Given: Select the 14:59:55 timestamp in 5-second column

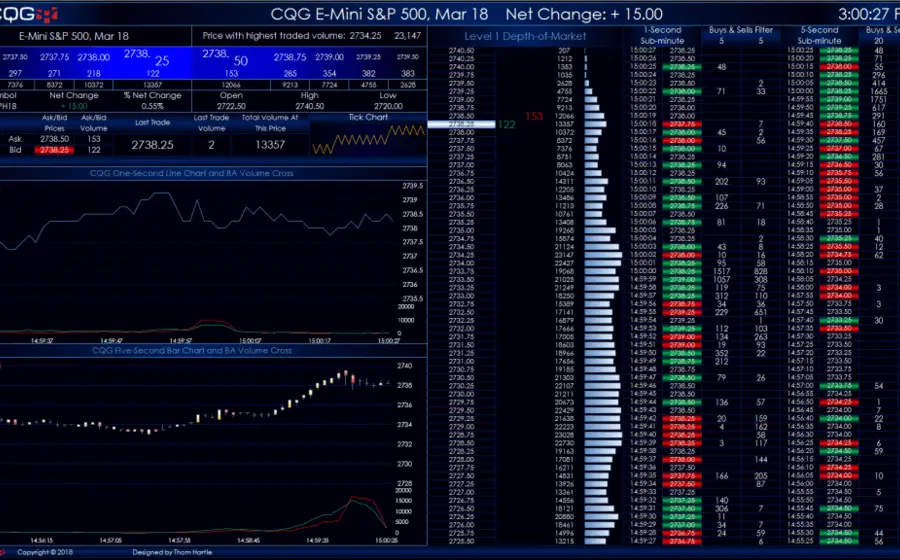Looking at the screenshot, I should pyautogui.click(x=800, y=99).
